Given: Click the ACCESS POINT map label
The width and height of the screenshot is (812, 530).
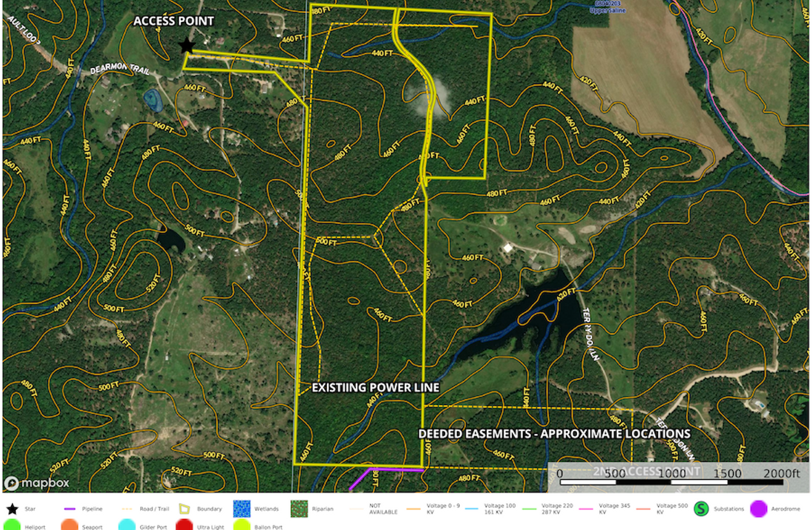Looking at the screenshot, I should tap(173, 21).
